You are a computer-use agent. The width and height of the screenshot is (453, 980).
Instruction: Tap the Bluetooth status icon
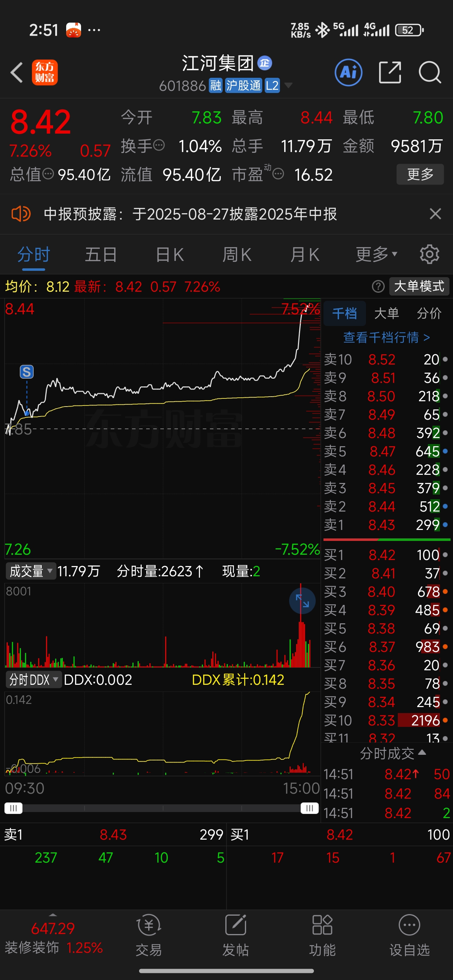[x=322, y=30]
